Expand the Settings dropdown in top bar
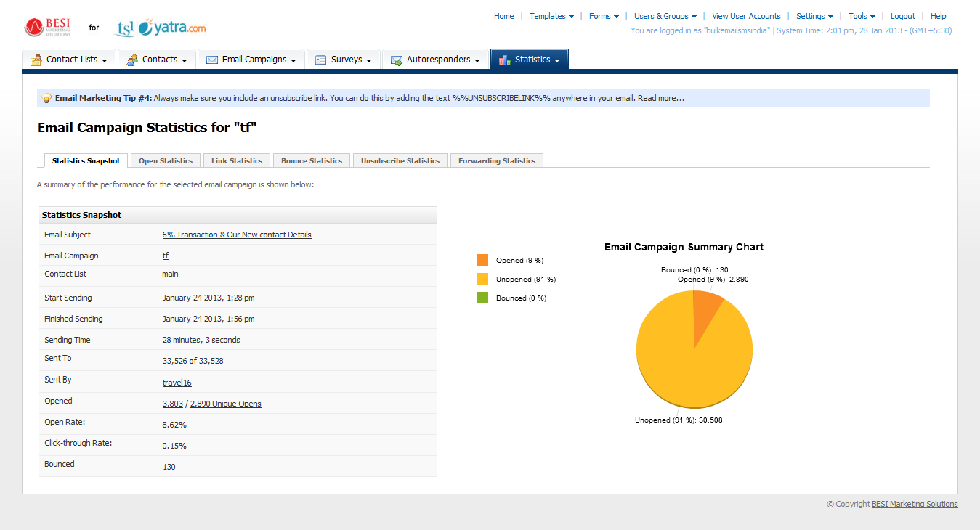Image resolution: width=980 pixels, height=530 pixels. click(x=814, y=16)
